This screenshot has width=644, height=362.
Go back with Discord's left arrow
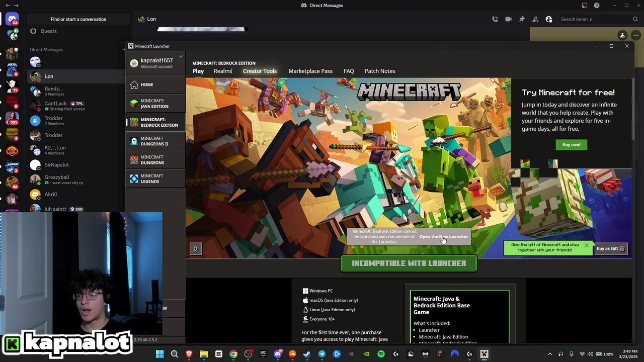tap(8, 6)
